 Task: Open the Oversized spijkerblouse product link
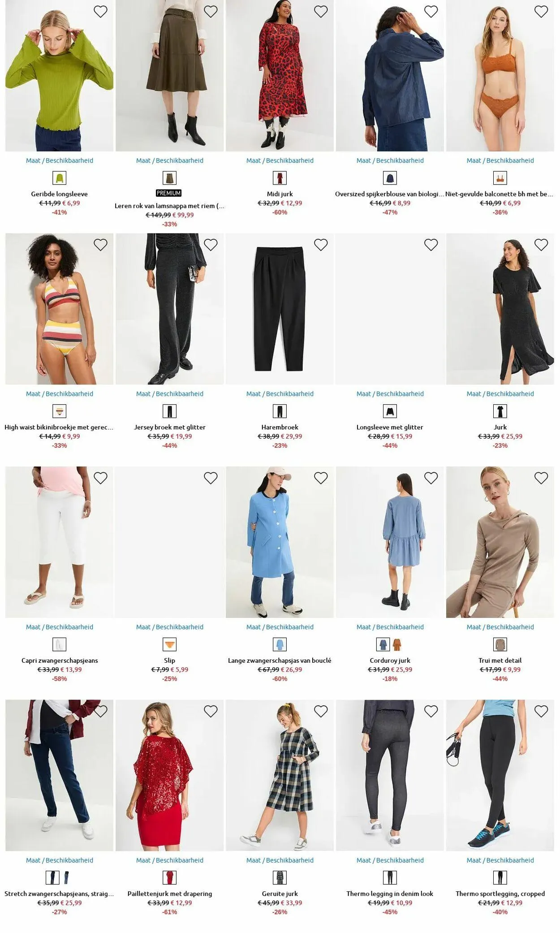tap(390, 194)
